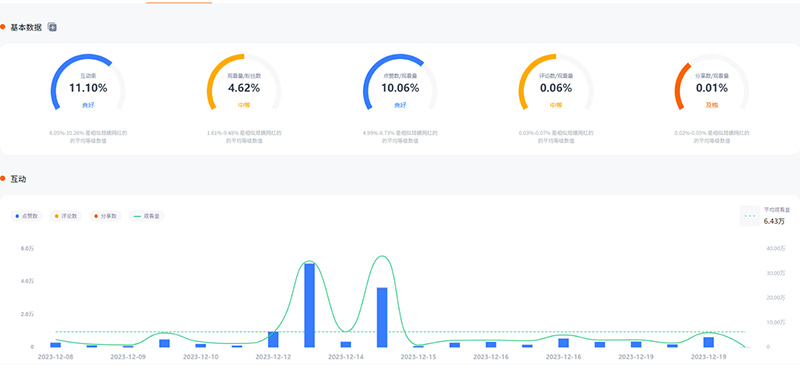Click the second tallest blue bar
800x368 pixels.
click(x=382, y=317)
